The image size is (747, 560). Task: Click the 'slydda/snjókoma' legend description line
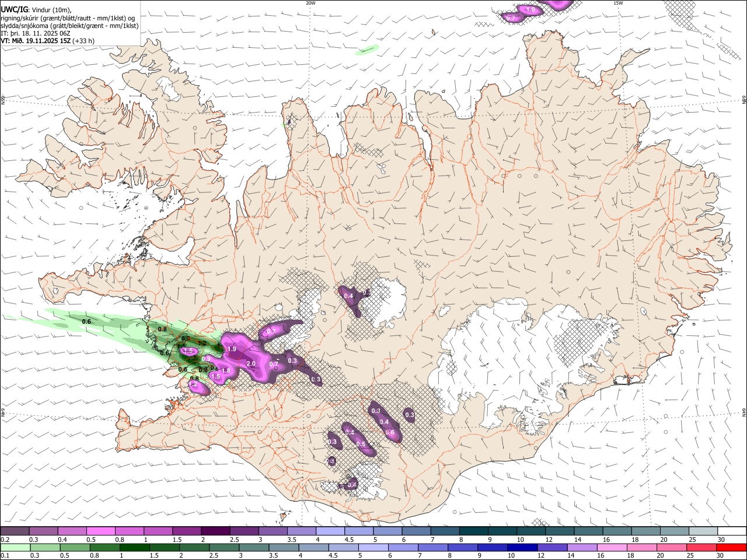click(69, 26)
